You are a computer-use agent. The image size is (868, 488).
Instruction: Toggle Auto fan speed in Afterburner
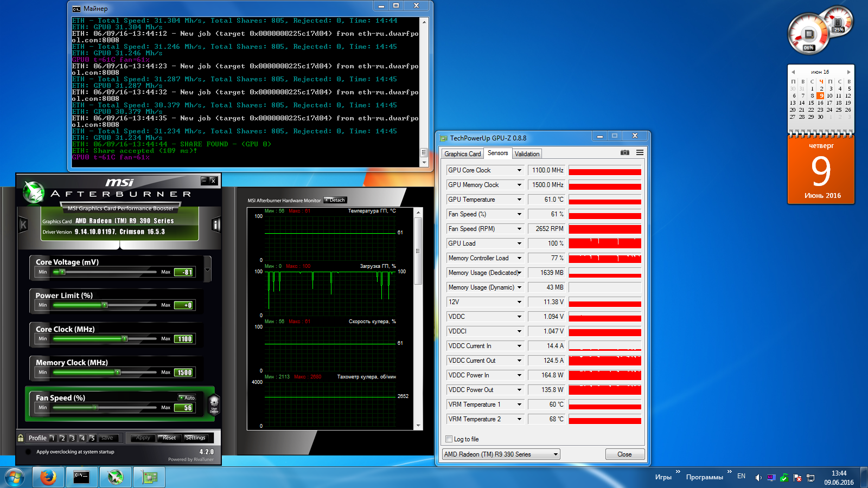(x=187, y=397)
